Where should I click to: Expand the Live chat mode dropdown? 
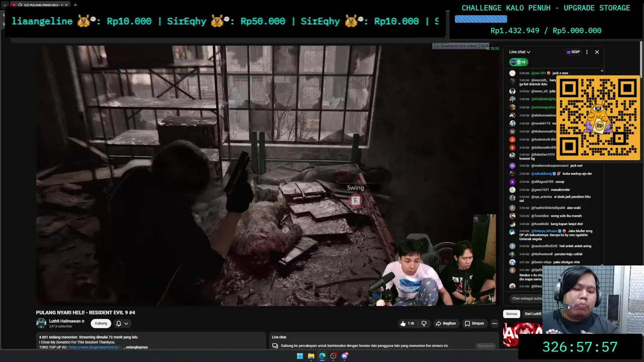(x=520, y=52)
